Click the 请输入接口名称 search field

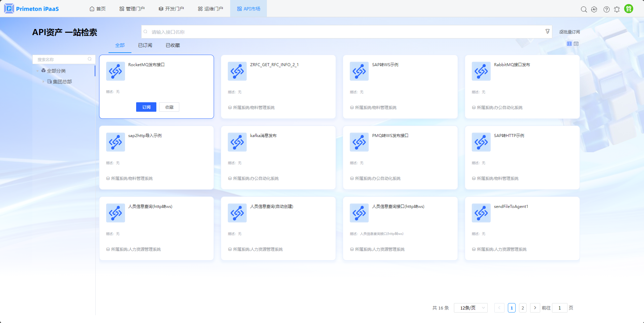click(344, 32)
